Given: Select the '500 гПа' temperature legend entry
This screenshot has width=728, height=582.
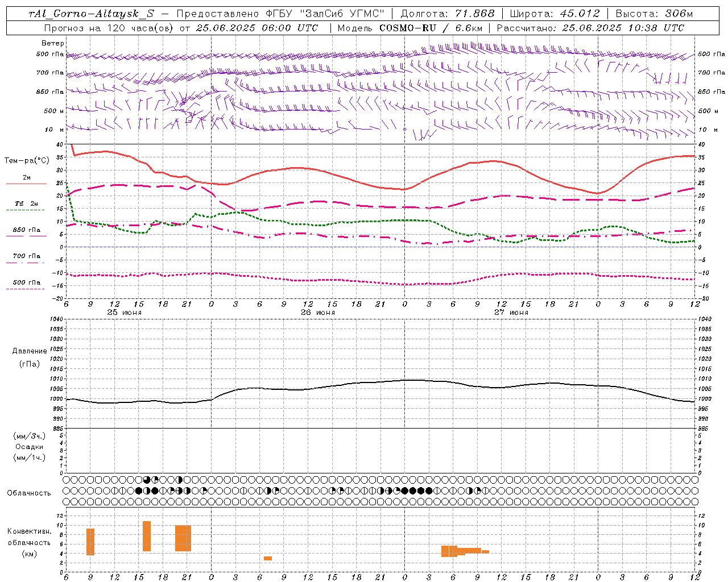Looking at the screenshot, I should click(27, 282).
